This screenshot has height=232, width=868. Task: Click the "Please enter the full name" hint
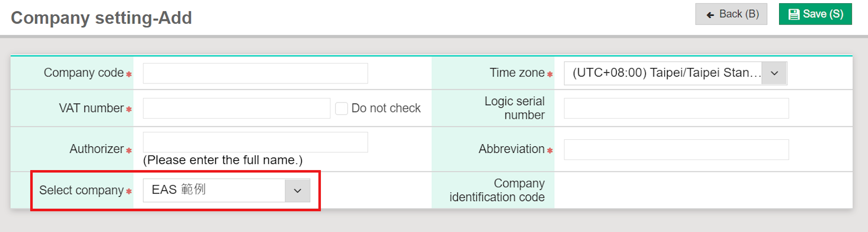[223, 160]
